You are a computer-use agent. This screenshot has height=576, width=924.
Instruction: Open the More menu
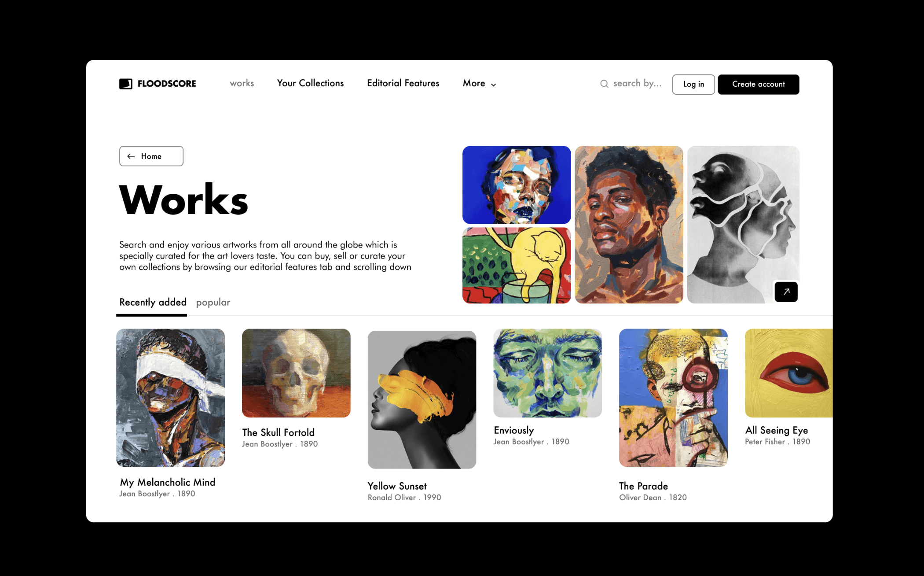coord(479,83)
